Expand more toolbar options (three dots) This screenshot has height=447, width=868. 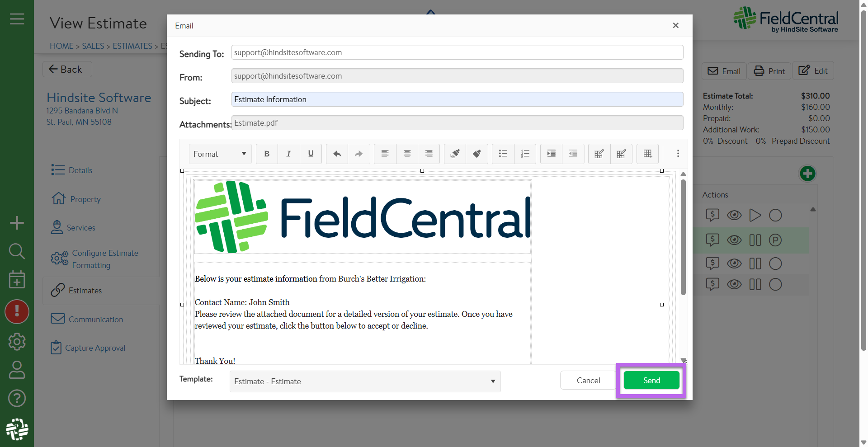tap(678, 154)
